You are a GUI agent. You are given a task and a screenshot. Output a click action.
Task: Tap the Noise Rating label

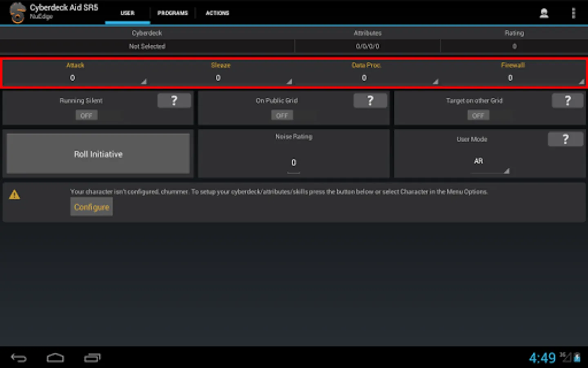point(294,137)
